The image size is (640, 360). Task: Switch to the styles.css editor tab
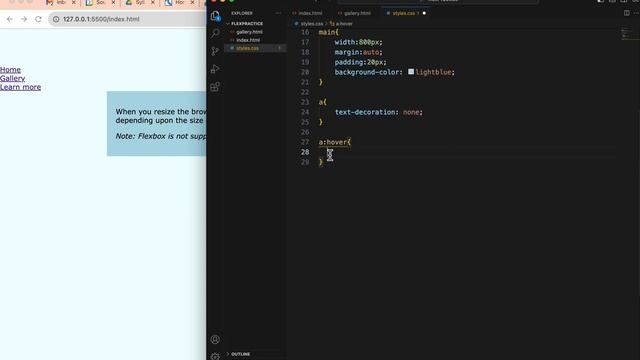403,13
